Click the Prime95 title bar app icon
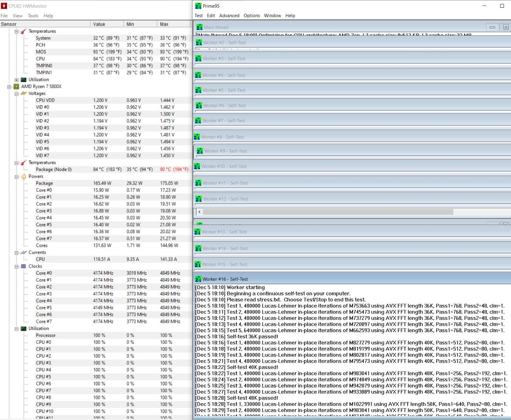 point(198,6)
